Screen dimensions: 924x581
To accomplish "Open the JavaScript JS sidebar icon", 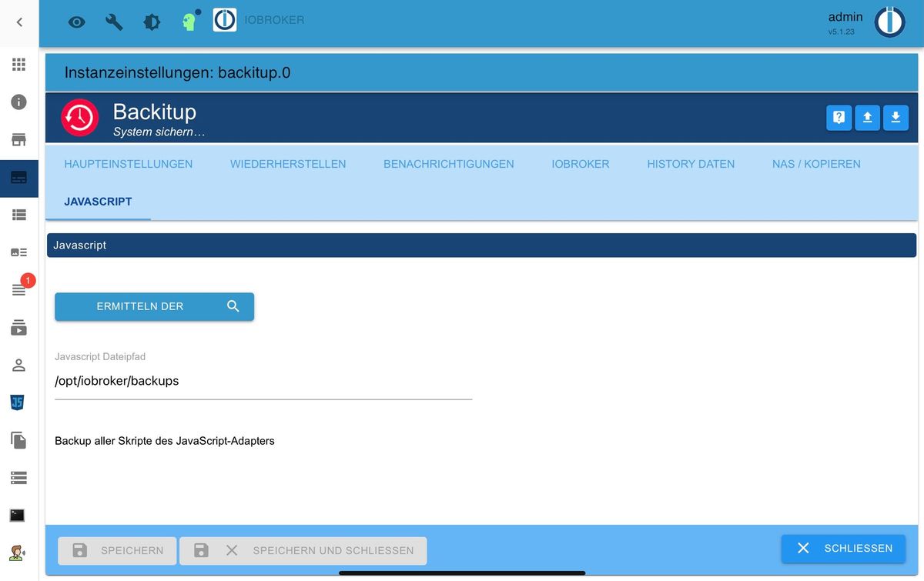I will [x=18, y=402].
